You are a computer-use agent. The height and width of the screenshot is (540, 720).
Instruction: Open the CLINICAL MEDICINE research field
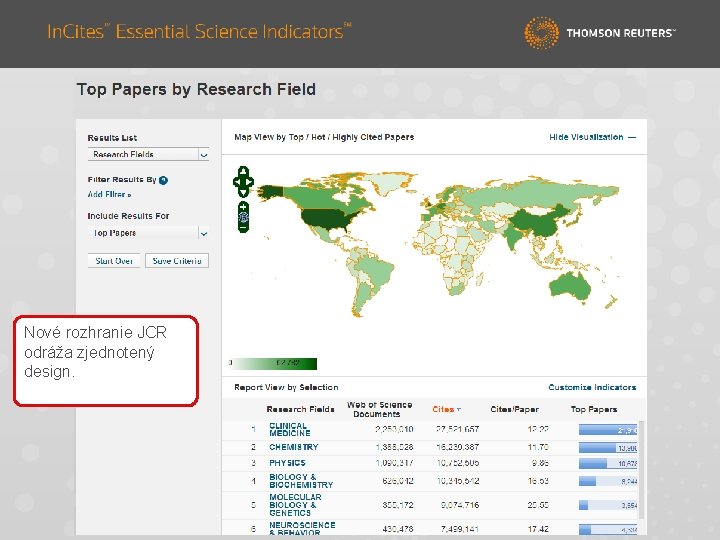[290, 430]
